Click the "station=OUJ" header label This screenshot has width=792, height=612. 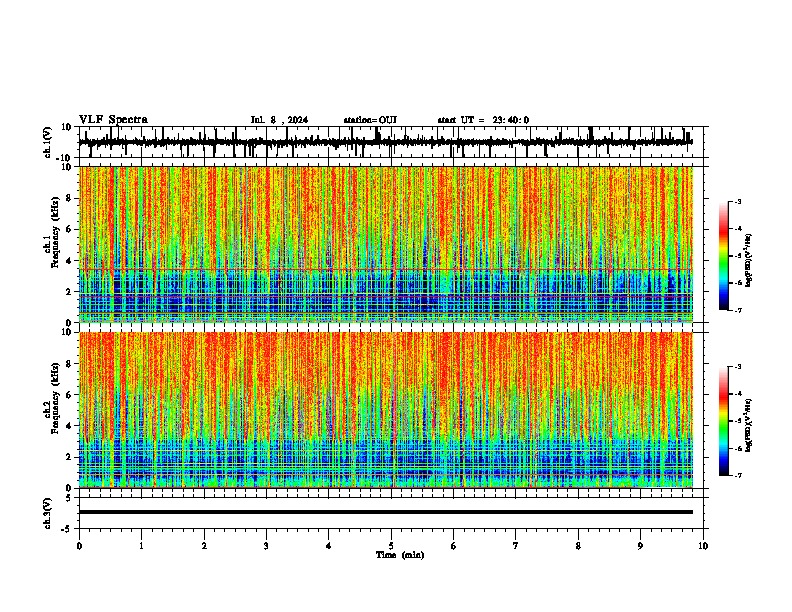pos(370,120)
